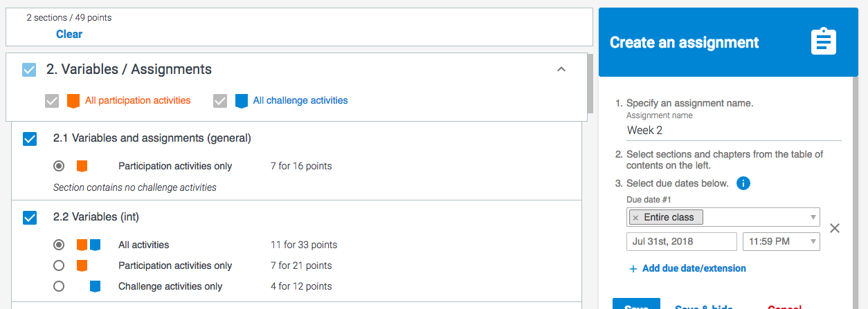
Task: Open the Entire class dropdown
Action: (813, 218)
